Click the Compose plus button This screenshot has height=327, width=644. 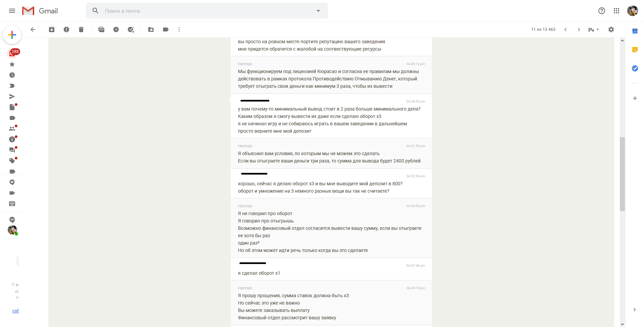[x=12, y=35]
